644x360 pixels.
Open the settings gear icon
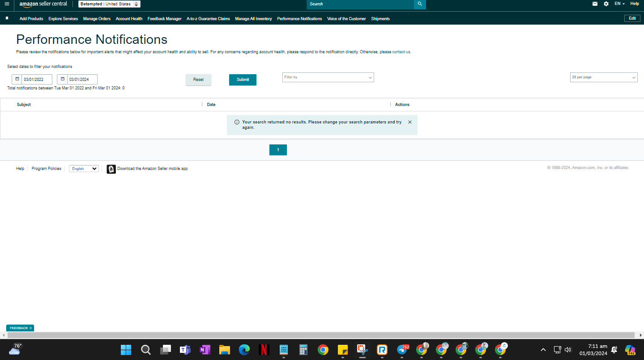pyautogui.click(x=606, y=4)
